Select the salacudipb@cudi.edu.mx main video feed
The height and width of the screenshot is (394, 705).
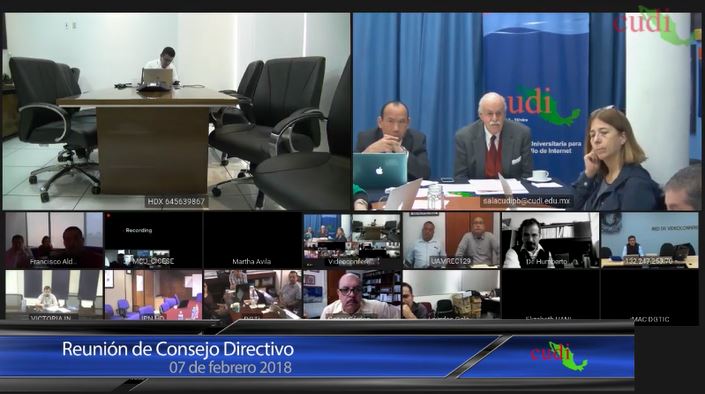[526, 111]
